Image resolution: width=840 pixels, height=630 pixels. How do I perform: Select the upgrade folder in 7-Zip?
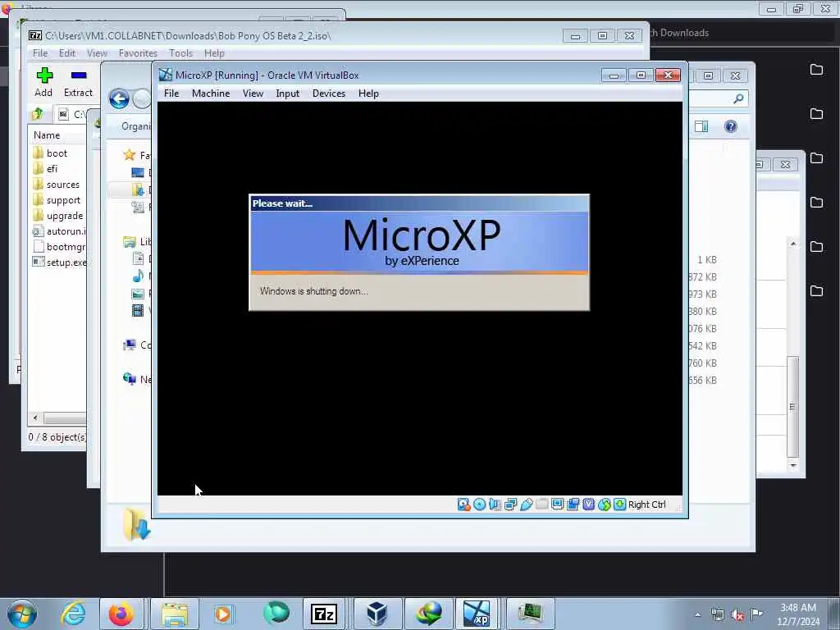[58, 216]
